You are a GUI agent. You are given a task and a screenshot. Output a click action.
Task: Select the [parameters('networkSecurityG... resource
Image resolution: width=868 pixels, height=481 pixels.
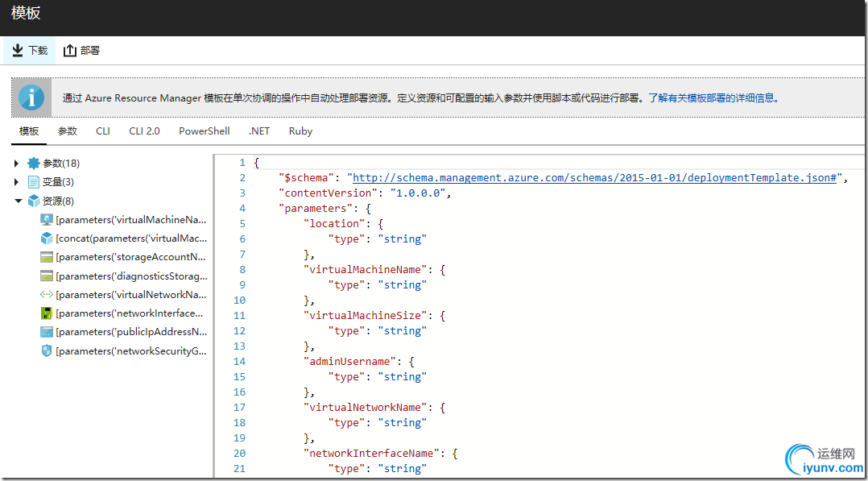132,350
